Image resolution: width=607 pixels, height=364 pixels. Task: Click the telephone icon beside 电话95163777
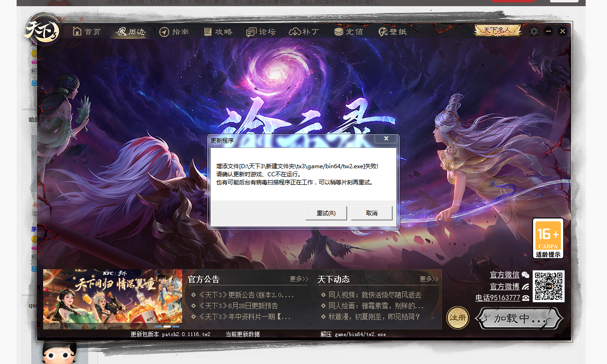pyautogui.click(x=525, y=298)
